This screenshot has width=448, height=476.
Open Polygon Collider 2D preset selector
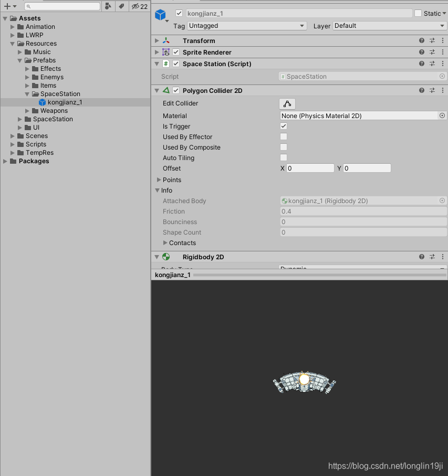[432, 90]
